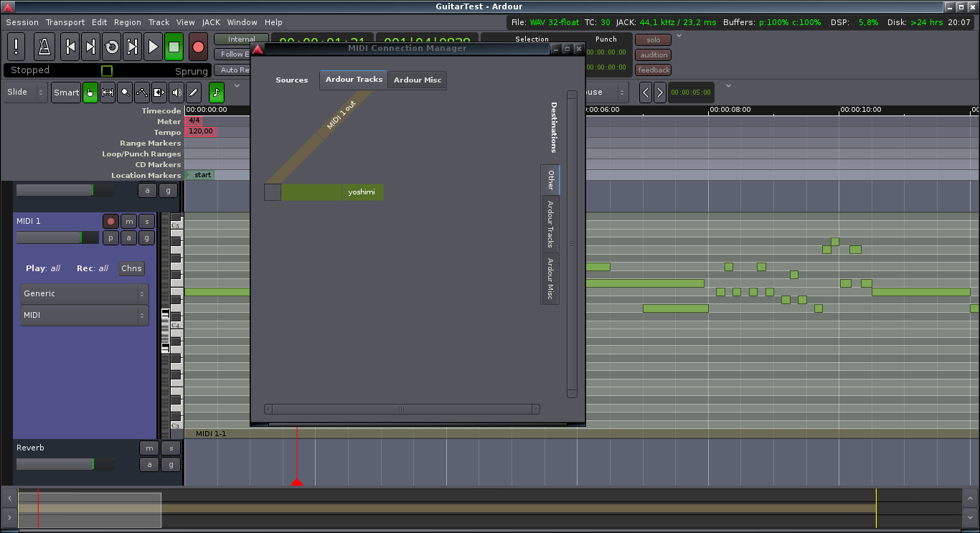The image size is (980, 533).
Task: Start playback with the Play button
Action: (153, 47)
